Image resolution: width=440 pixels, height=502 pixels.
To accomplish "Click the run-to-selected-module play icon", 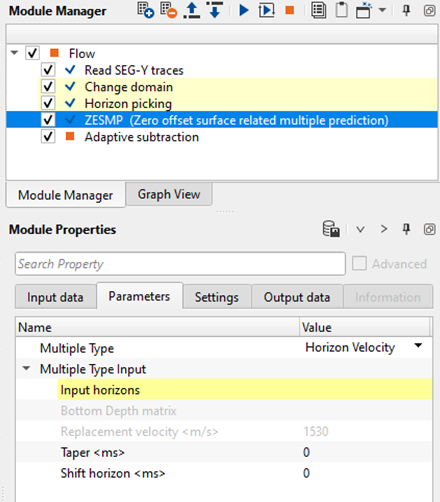I will (267, 10).
